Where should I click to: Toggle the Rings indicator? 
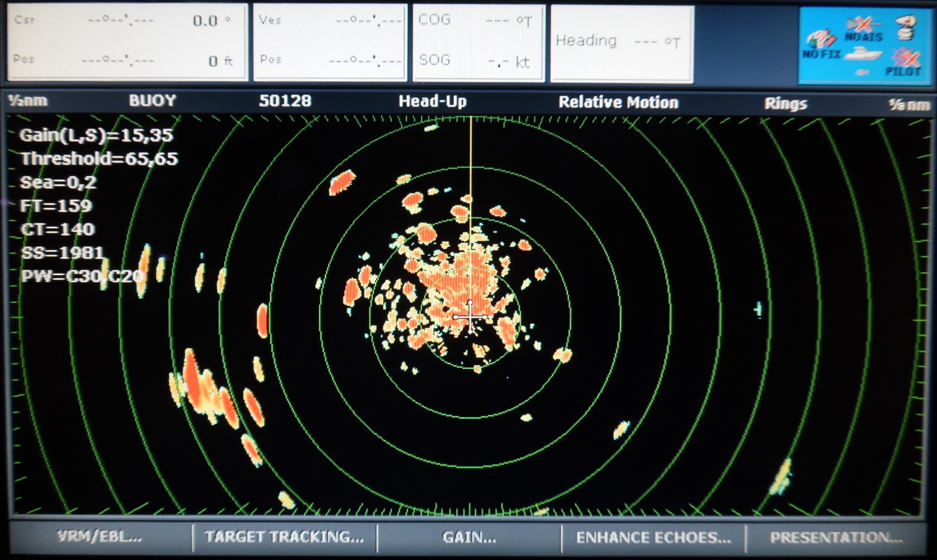coord(785,104)
